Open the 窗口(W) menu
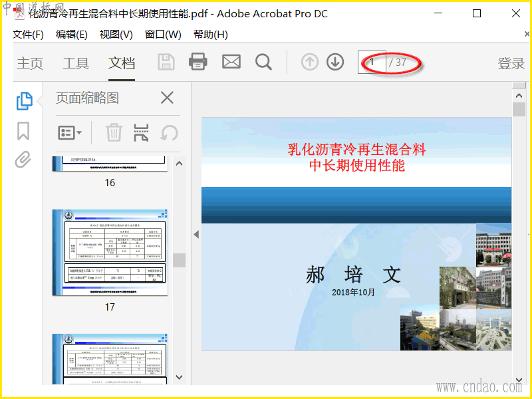The image size is (532, 399). (163, 35)
